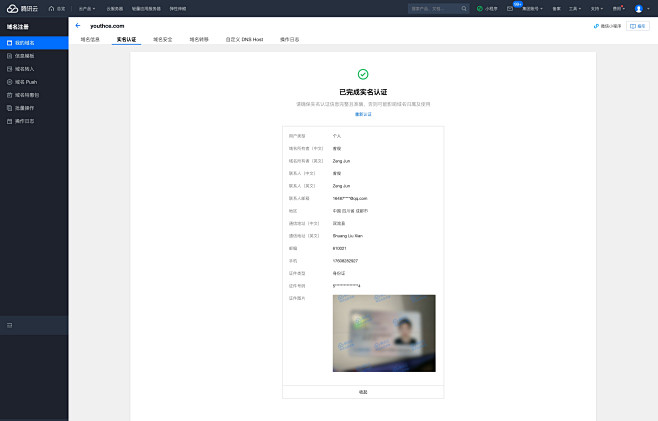The height and width of the screenshot is (421, 658).
Task: Open the domain transfer tab
Action: pyautogui.click(x=199, y=39)
